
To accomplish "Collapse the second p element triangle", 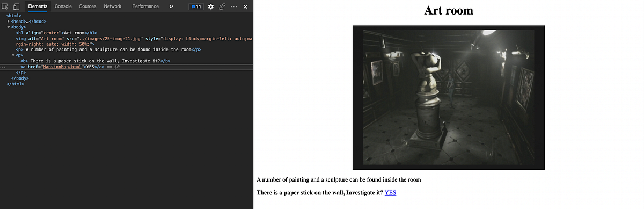I will click(13, 55).
